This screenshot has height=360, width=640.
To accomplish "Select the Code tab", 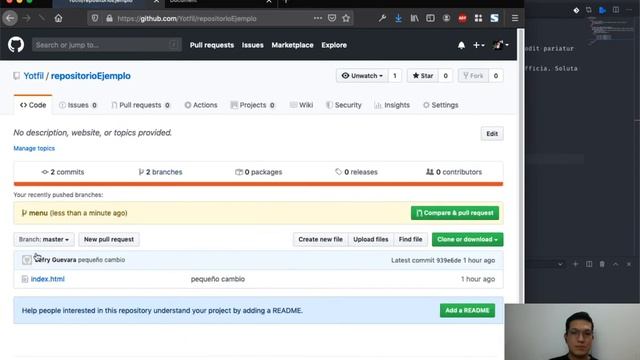I will tap(33, 105).
